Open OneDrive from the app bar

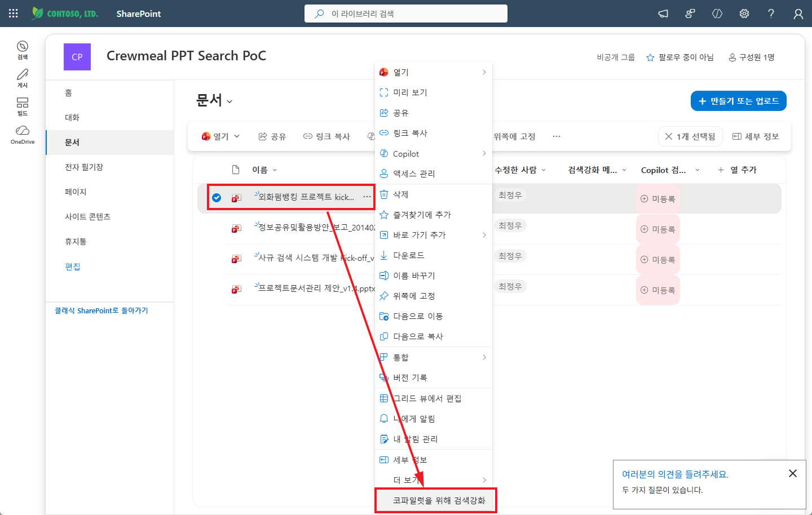23,135
